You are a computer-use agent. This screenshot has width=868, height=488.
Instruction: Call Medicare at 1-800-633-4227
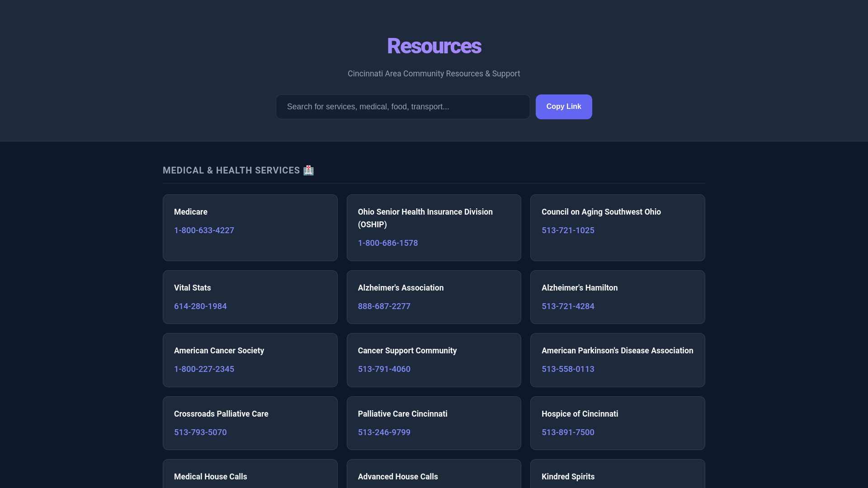[x=204, y=230]
